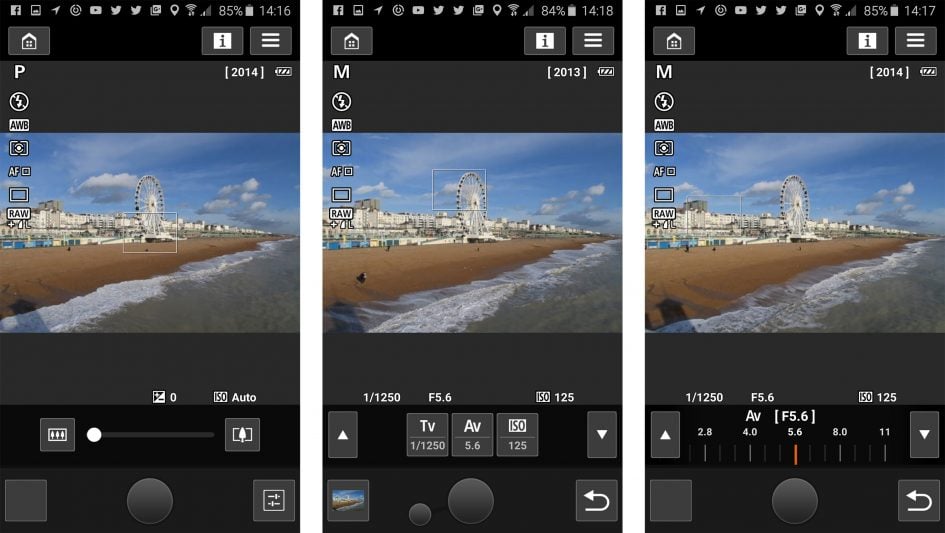
Task: Collapse the panel with the middle screen's up arrow
Action: pyautogui.click(x=342, y=435)
